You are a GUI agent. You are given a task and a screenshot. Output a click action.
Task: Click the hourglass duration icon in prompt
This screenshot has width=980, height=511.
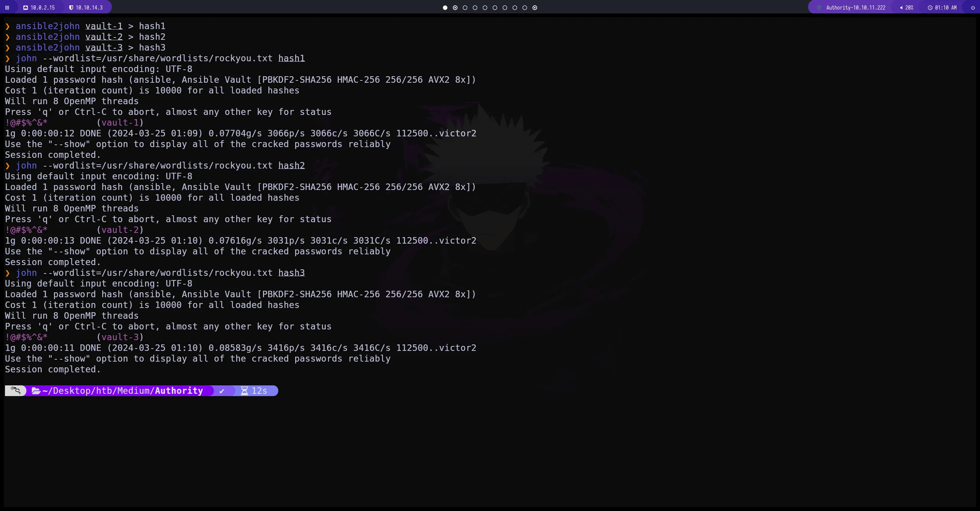[244, 391]
